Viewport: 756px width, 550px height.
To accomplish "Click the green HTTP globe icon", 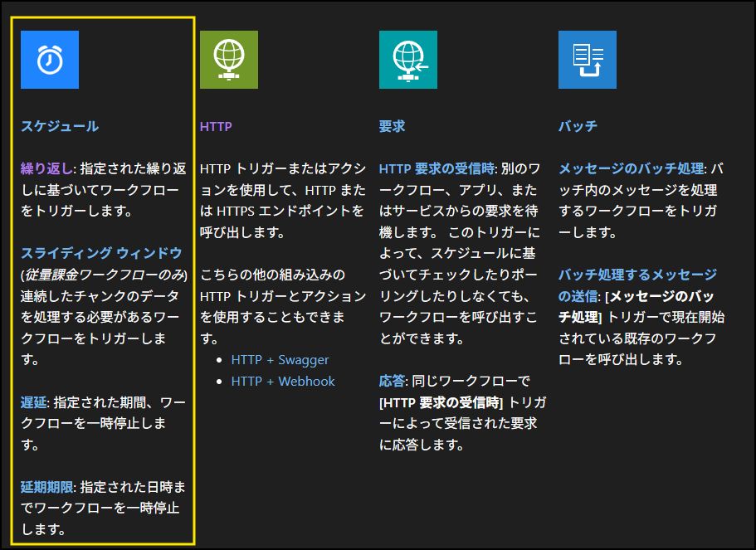I will (x=229, y=60).
